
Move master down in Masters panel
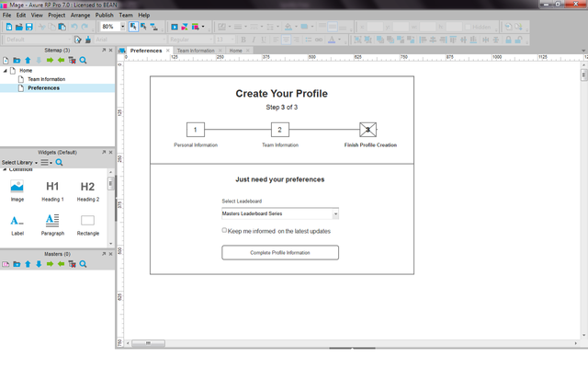click(x=39, y=264)
